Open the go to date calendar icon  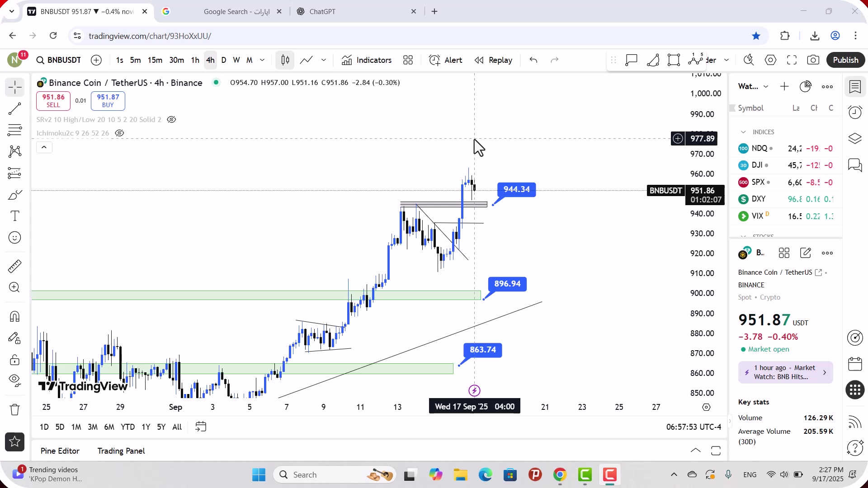[201, 427]
